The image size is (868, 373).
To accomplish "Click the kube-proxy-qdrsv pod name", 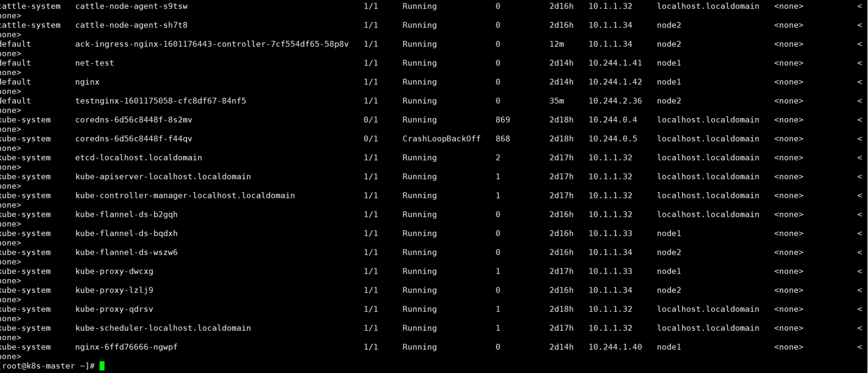I will (114, 309).
